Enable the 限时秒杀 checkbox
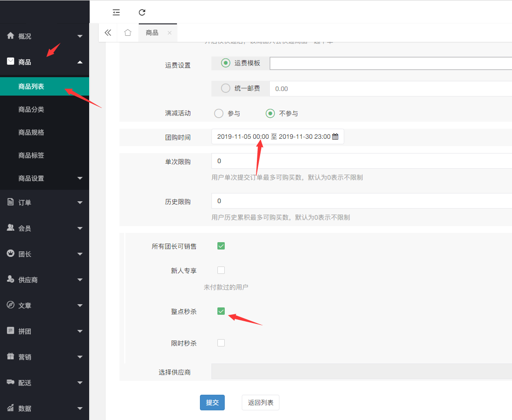The image size is (512, 420). (x=221, y=342)
